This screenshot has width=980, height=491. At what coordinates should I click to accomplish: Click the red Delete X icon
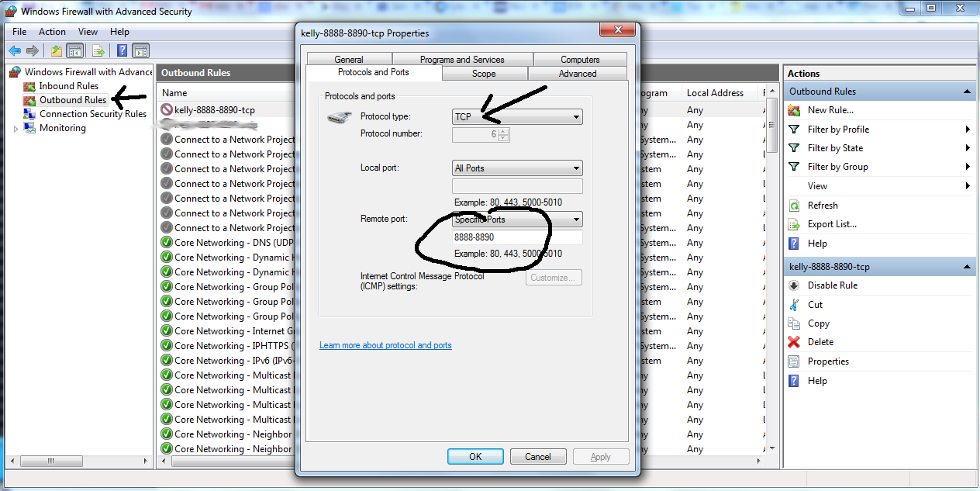[794, 342]
